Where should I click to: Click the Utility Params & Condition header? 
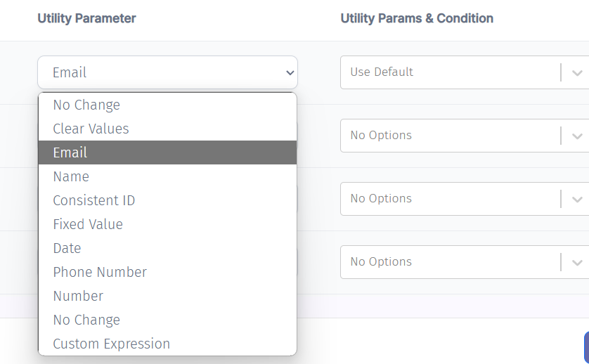tap(417, 18)
